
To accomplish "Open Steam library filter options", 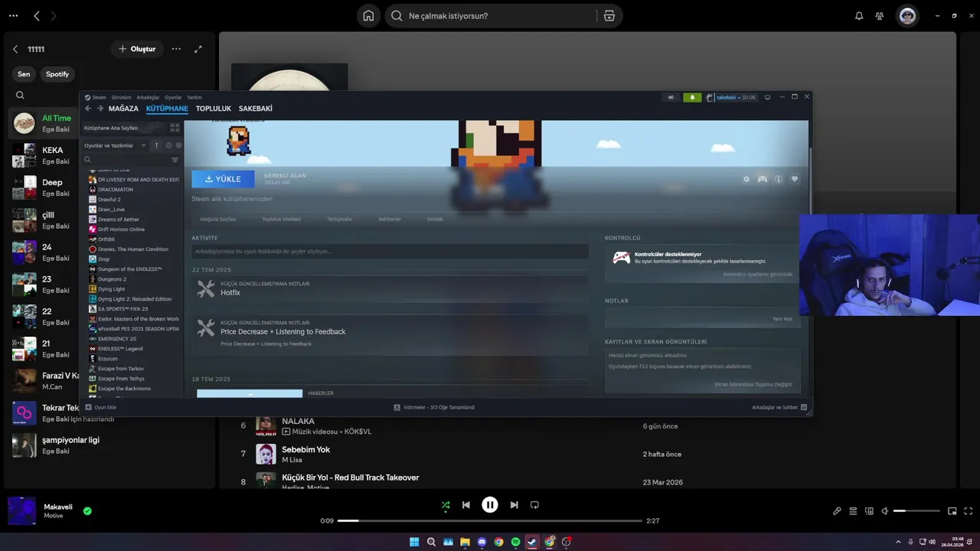I will click(175, 160).
